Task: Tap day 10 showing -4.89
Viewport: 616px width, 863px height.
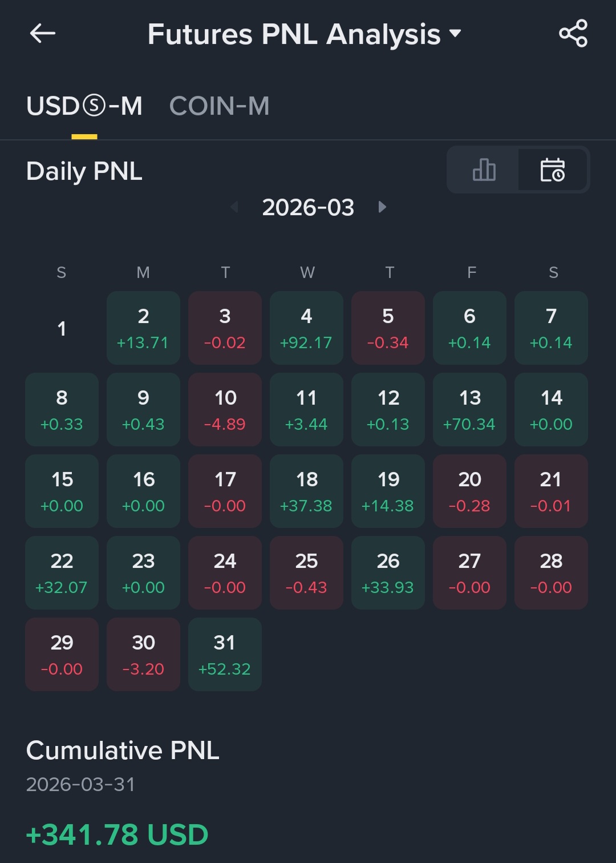Action: 225,409
